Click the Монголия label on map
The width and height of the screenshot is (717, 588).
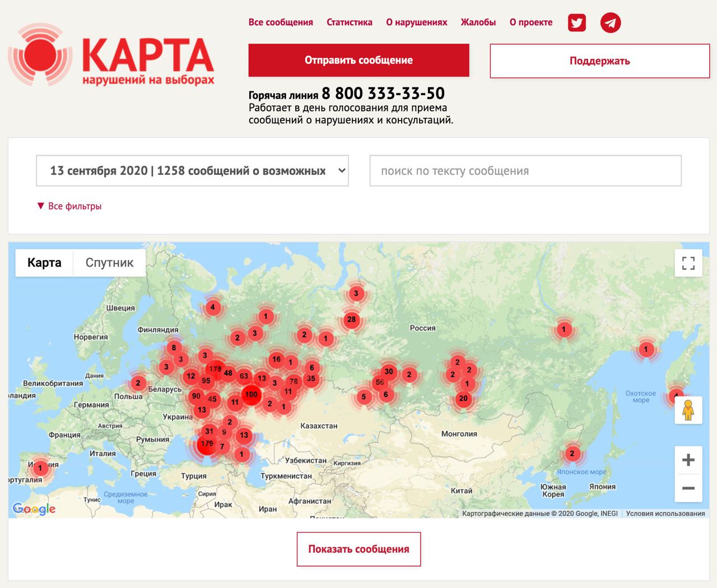(459, 434)
